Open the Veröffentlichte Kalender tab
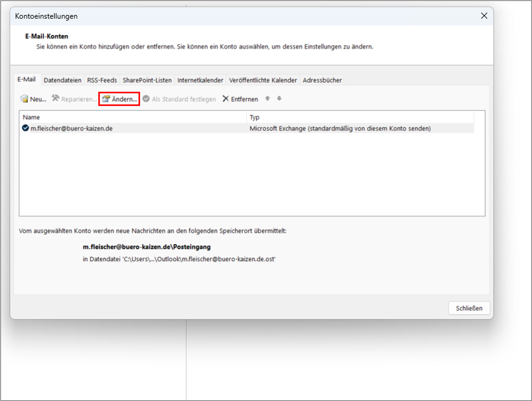The height and width of the screenshot is (401, 532). coord(263,80)
